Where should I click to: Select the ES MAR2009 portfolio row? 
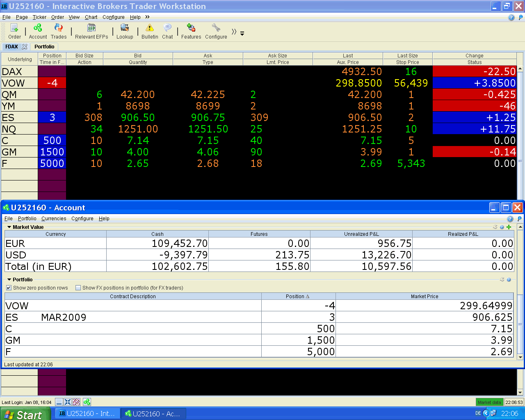point(259,317)
